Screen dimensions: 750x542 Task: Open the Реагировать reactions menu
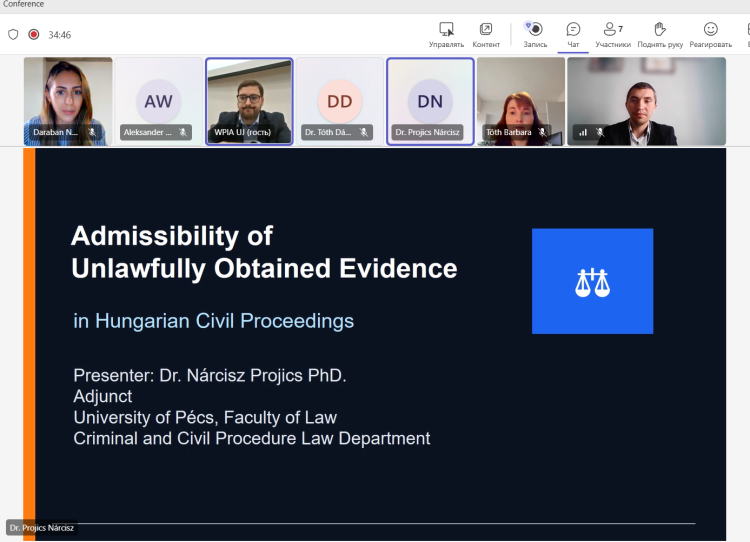[710, 34]
